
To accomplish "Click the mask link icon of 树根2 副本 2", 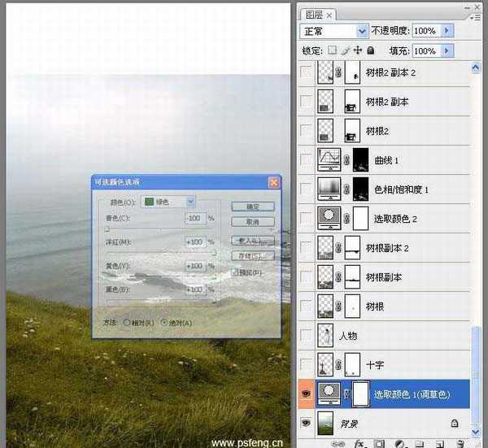I will [338, 72].
